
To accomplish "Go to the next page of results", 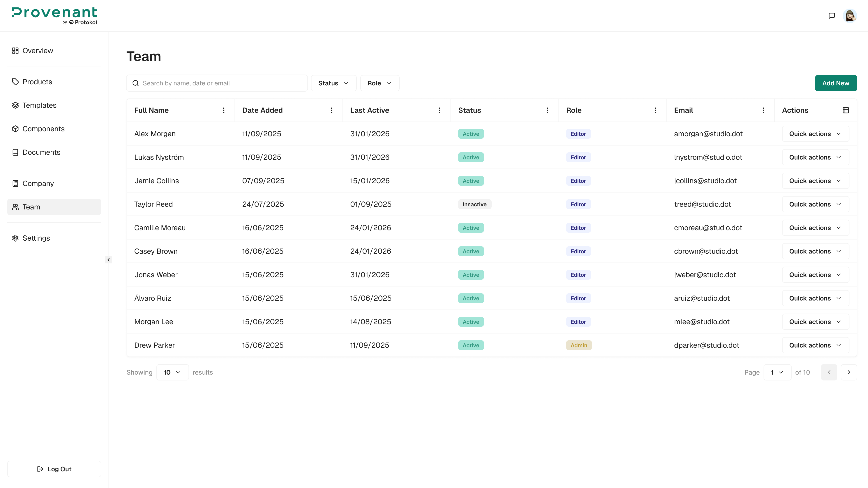I will coord(849,372).
